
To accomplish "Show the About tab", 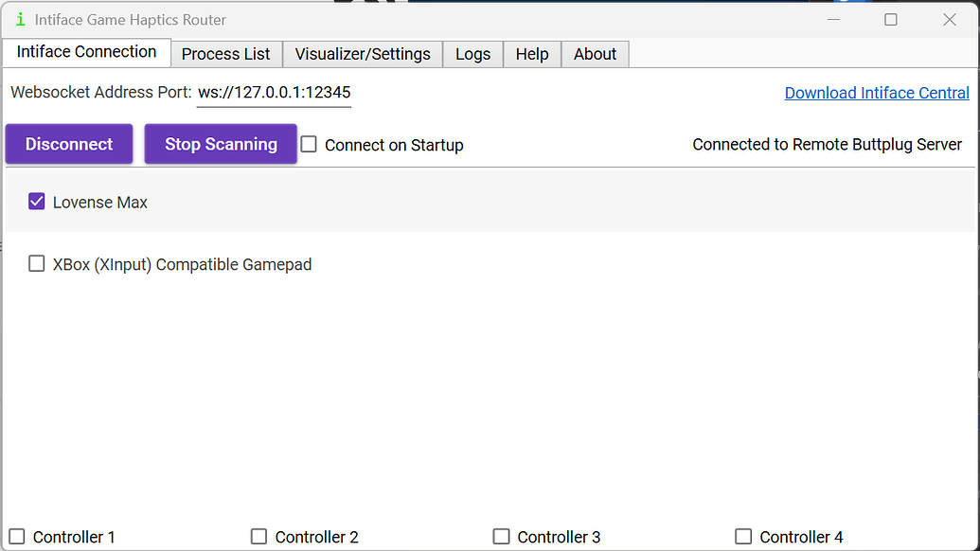I will [595, 54].
